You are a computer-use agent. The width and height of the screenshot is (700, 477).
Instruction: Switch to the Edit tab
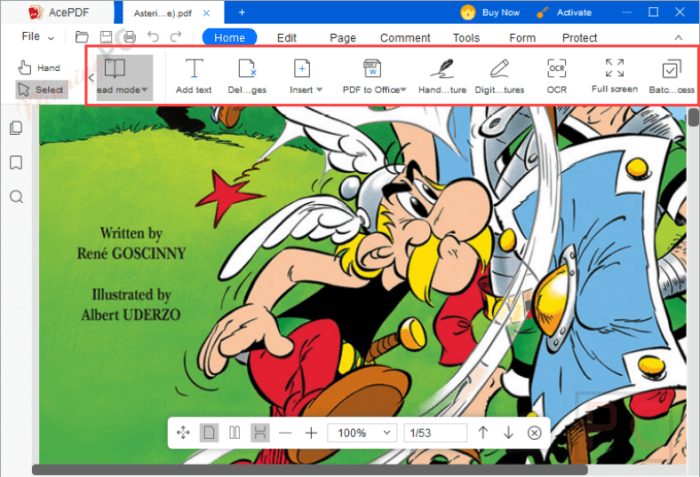pos(287,38)
